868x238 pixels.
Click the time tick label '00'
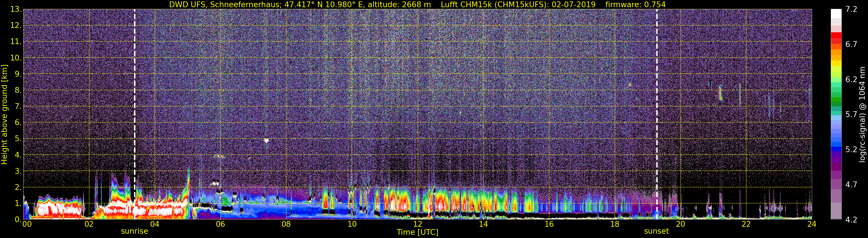coord(27,224)
